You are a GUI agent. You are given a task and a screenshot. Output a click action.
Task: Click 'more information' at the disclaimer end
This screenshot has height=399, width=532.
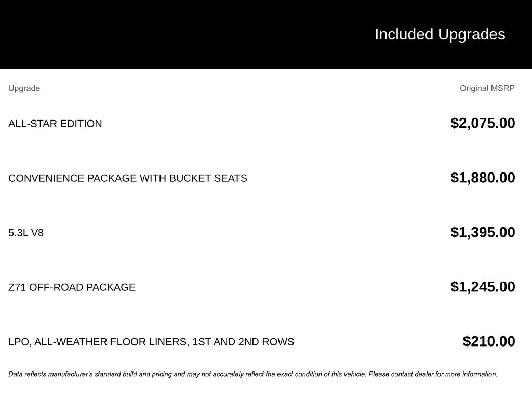[x=472, y=374]
